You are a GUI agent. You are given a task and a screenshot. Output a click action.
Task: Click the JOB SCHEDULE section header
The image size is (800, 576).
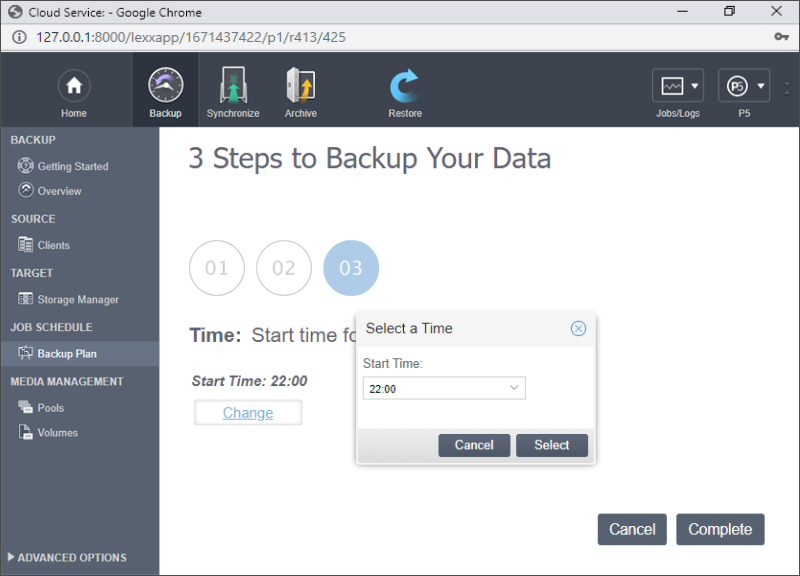click(x=52, y=327)
